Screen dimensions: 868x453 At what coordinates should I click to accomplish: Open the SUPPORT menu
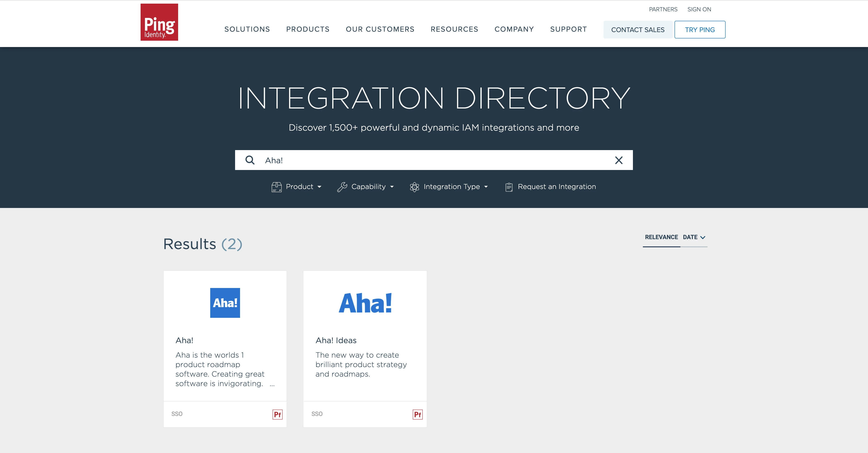point(568,29)
